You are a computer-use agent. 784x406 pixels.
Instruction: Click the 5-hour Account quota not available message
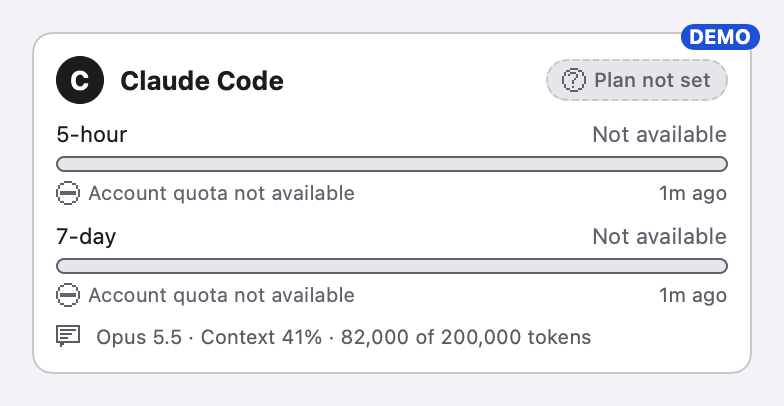(x=222, y=193)
